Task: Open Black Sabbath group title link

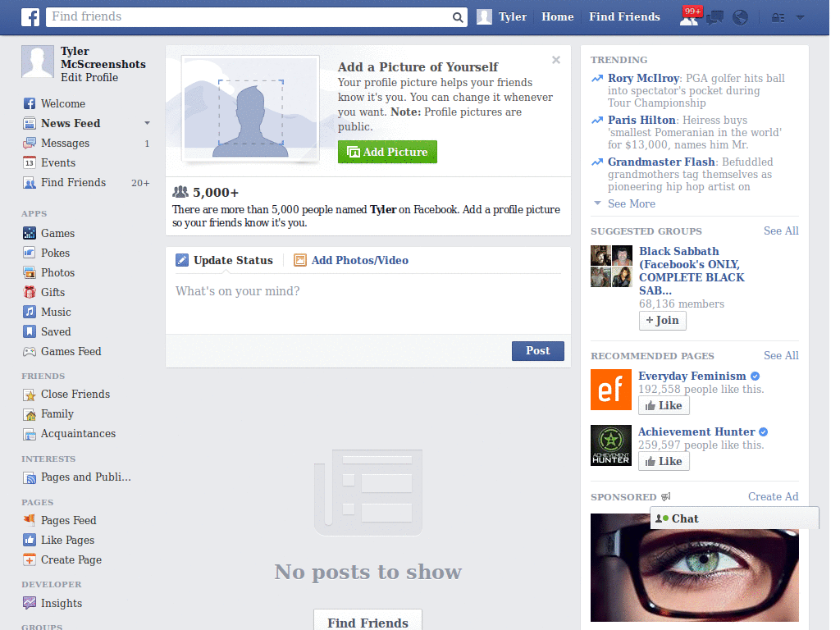Action: click(x=692, y=271)
